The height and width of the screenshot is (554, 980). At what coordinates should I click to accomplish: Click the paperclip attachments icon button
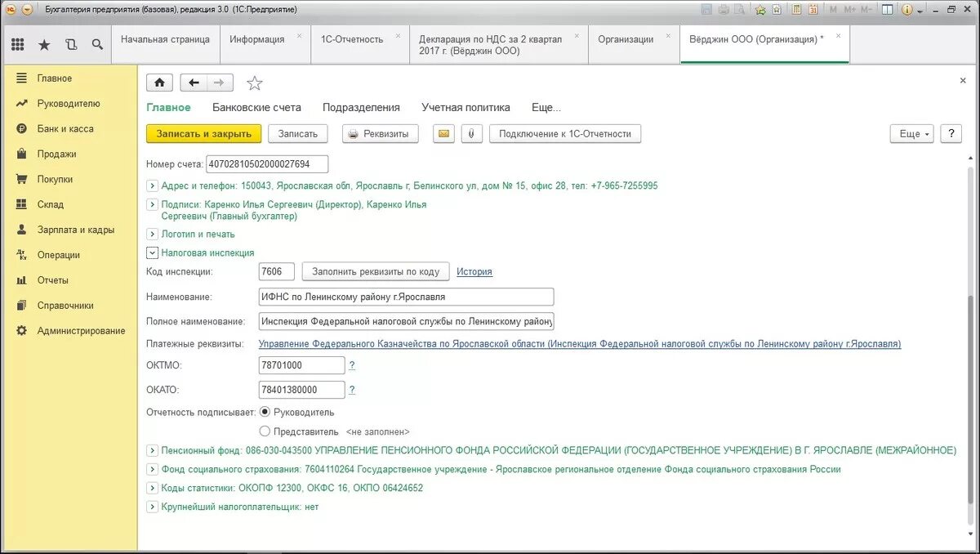(471, 134)
